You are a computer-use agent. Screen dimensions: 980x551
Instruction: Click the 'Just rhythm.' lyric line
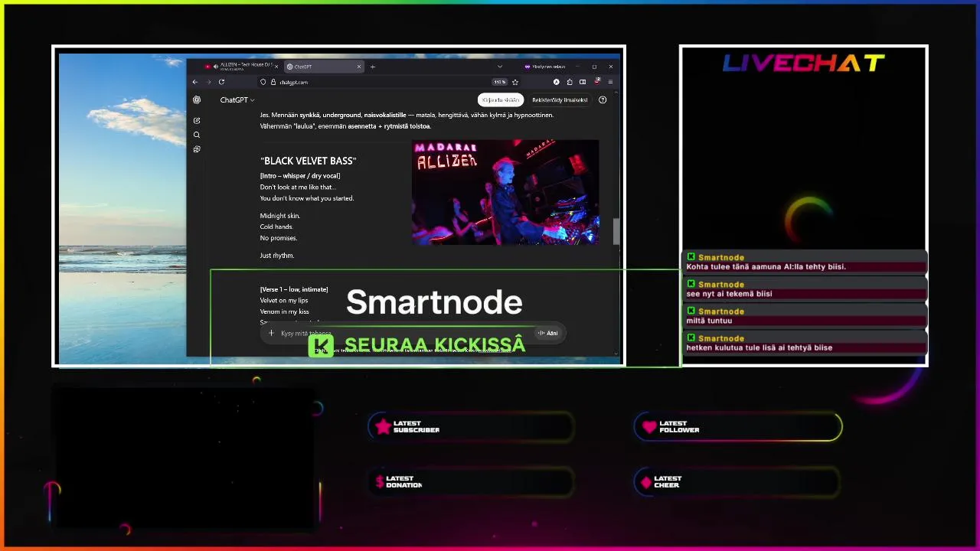pos(277,256)
